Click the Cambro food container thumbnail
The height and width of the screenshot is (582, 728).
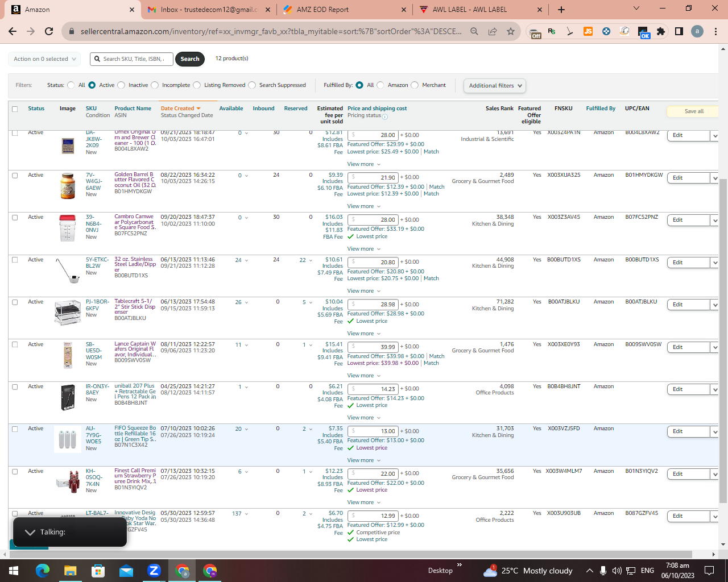coord(67,228)
